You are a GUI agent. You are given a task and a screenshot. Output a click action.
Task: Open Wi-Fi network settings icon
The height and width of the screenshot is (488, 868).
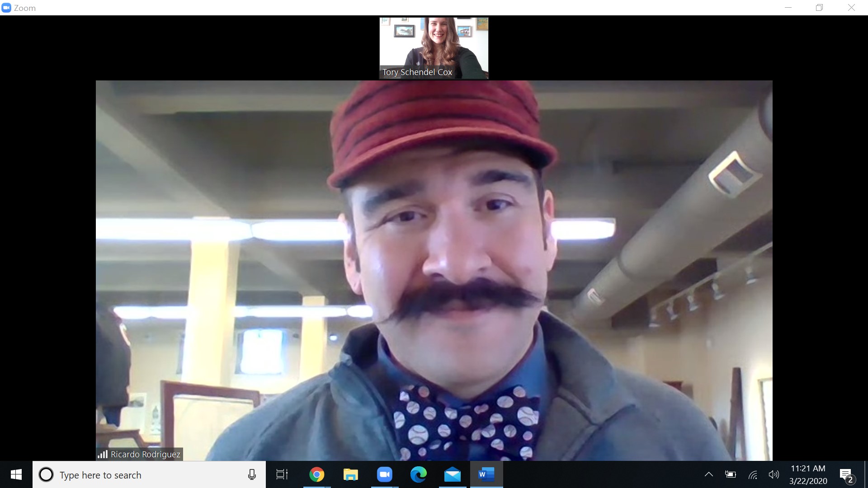tap(753, 474)
